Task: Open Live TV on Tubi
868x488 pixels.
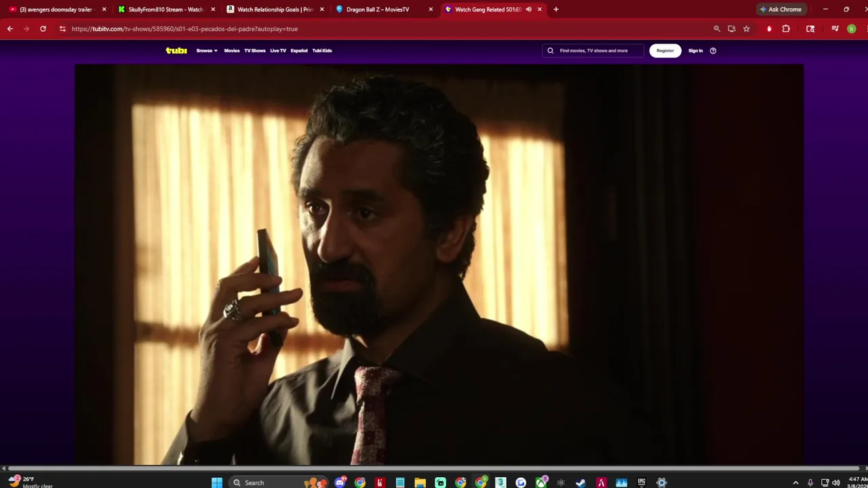Action: [278, 50]
